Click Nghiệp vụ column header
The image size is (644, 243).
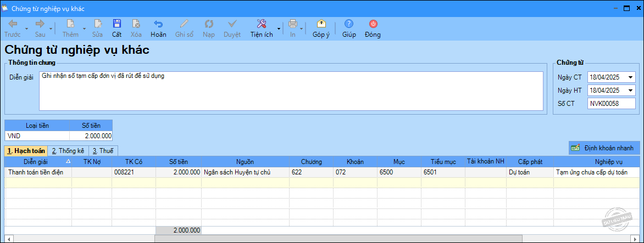(597, 161)
